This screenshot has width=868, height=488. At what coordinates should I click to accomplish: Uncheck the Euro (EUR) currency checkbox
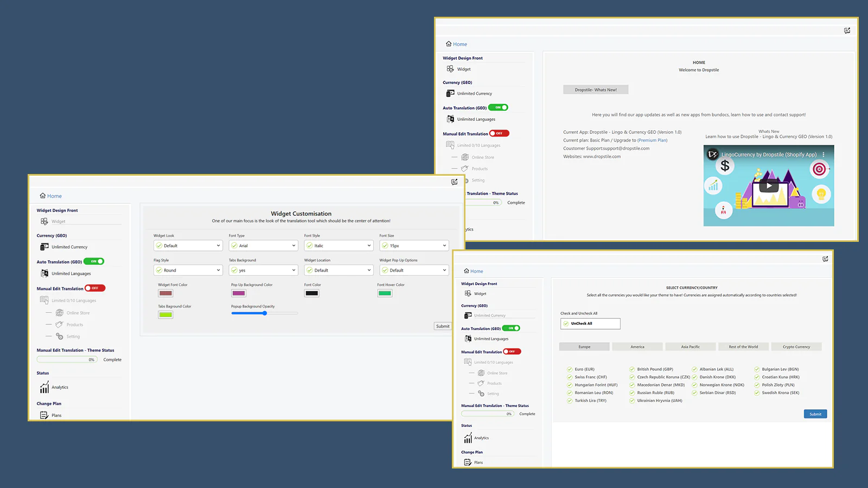tap(570, 369)
